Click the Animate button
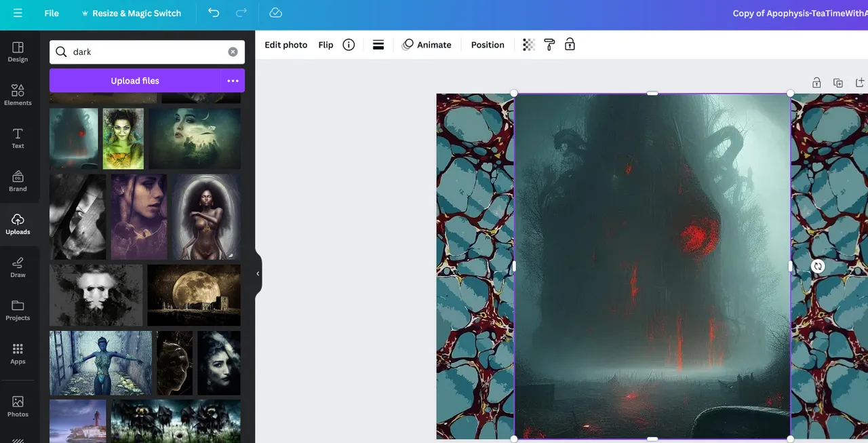 pos(427,45)
